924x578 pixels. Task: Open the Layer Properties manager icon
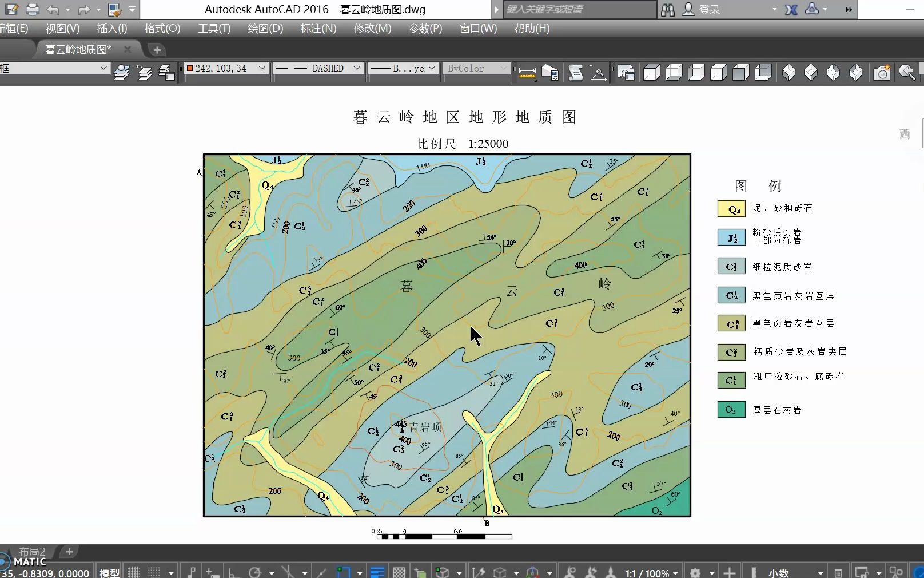(x=122, y=72)
